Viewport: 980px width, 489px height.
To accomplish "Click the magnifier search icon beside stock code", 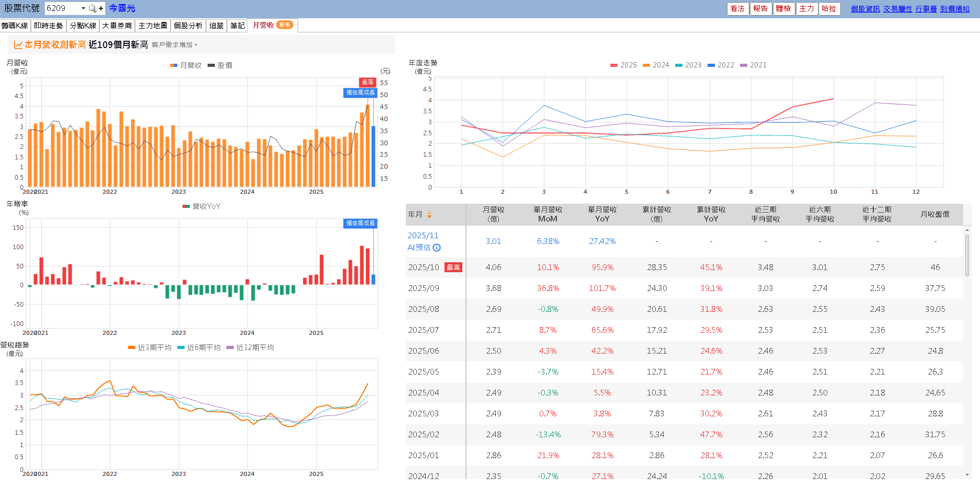I will 90,8.
